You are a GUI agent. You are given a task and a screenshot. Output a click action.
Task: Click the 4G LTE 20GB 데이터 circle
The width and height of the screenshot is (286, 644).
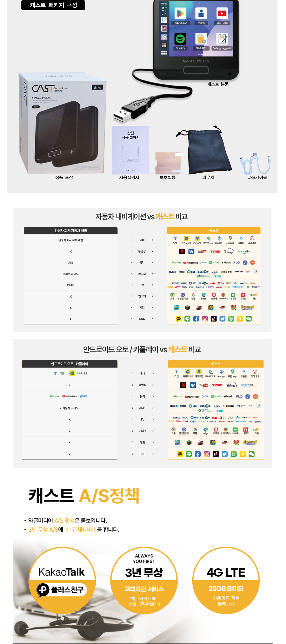226,580
